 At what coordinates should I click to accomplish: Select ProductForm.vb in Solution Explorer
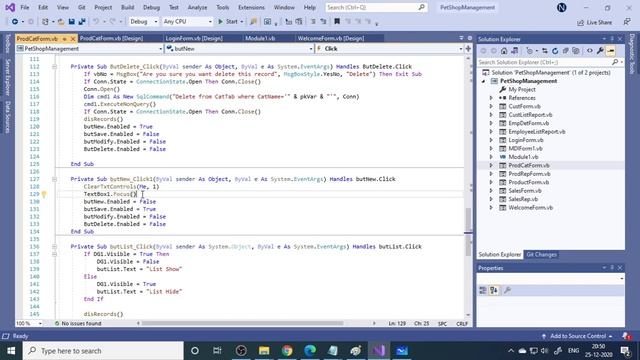(528, 182)
